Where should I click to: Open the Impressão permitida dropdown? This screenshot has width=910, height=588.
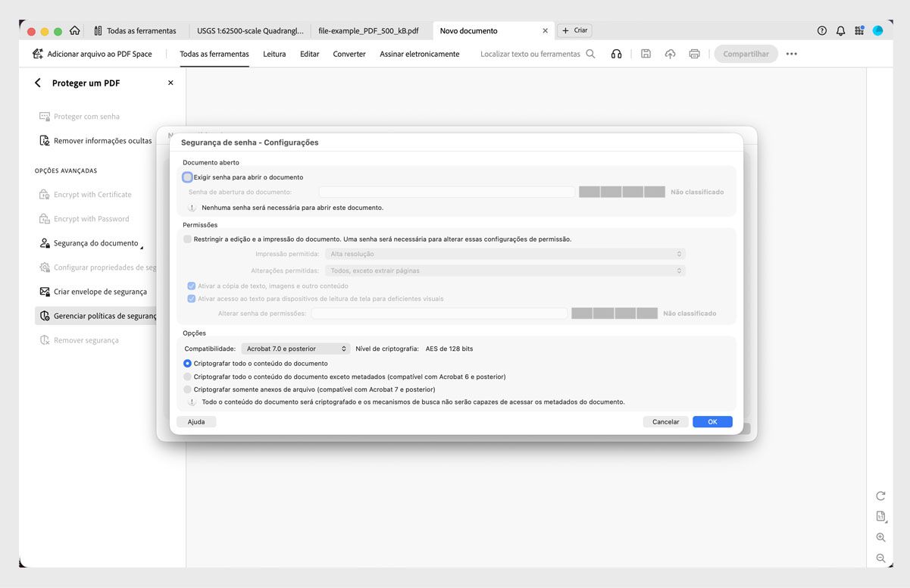(505, 254)
